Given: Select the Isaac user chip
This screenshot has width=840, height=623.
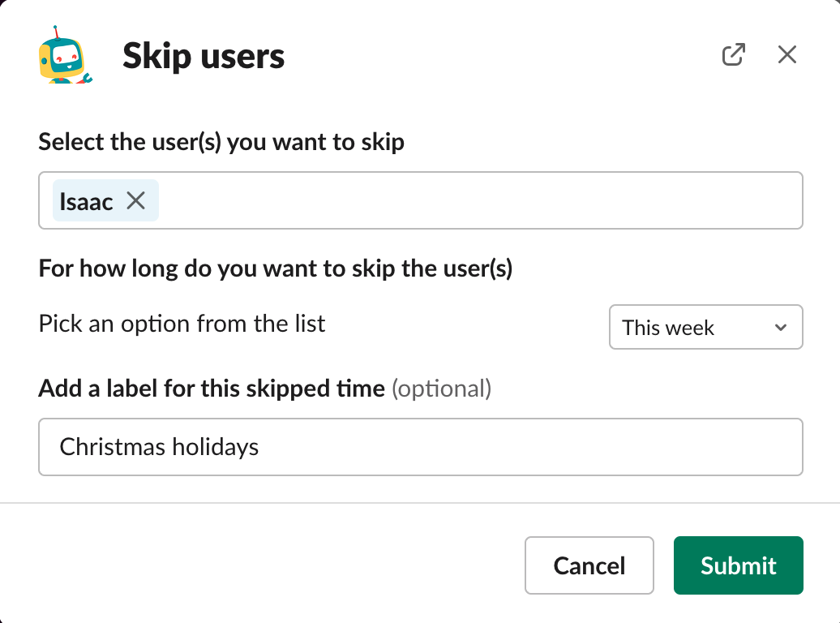Looking at the screenshot, I should (105, 200).
